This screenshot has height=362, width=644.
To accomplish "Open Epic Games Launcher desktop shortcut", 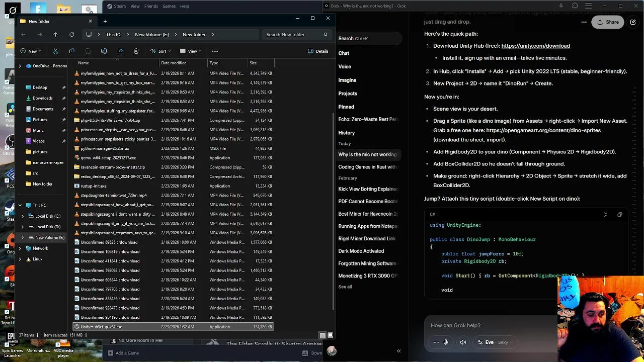I will [x=13, y=344].
